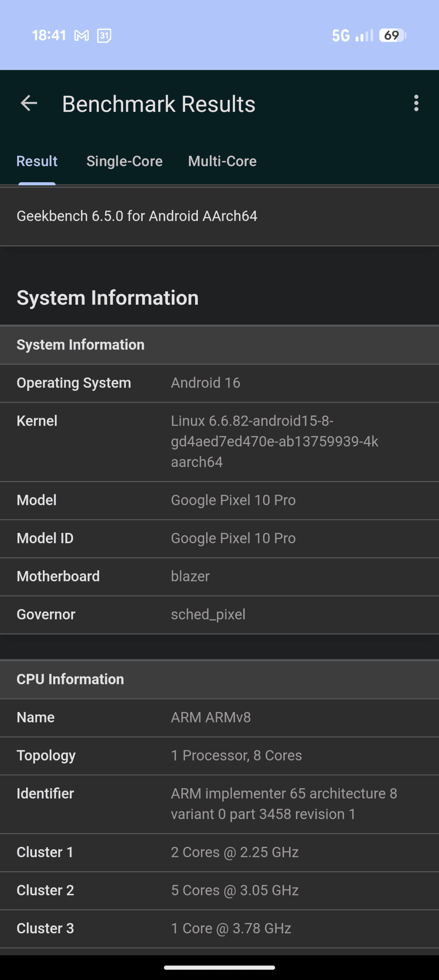Viewport: 439px width, 980px height.
Task: Tap the Governor sched_pixel row
Action: pyautogui.click(x=219, y=614)
